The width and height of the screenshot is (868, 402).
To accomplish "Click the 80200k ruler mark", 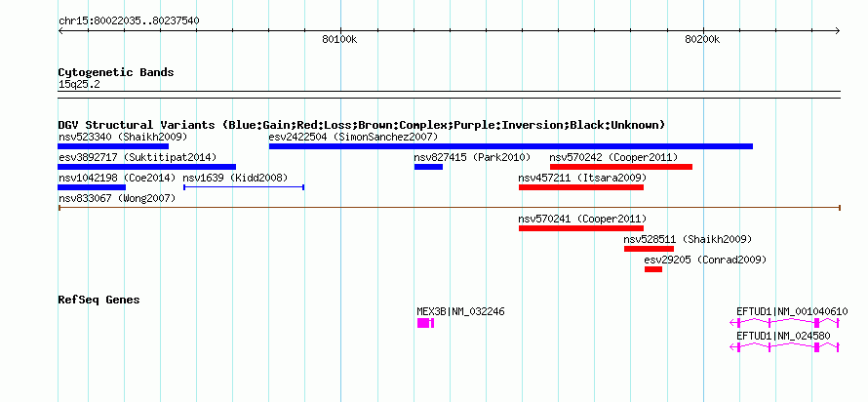I will pos(702,39).
